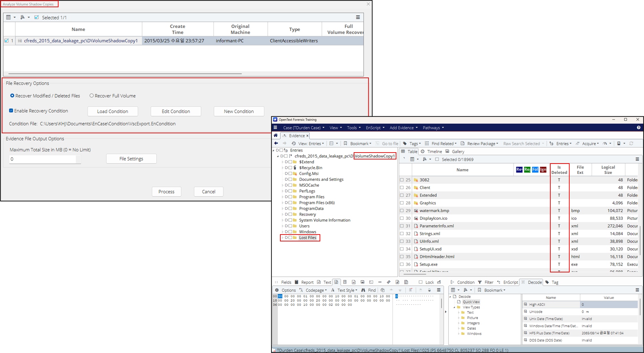Click the Review Package icon
Viewport: 644px width, 353px height.
click(463, 144)
